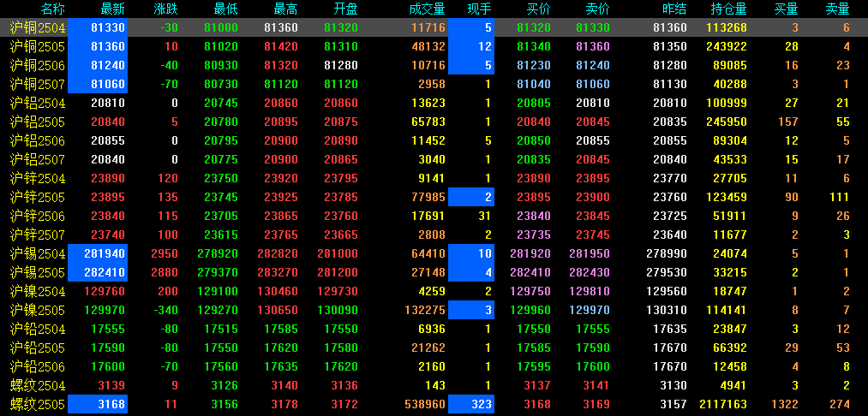The image size is (868, 416).
Task: Select the 沪铅2505 contract name
Action: click(38, 348)
